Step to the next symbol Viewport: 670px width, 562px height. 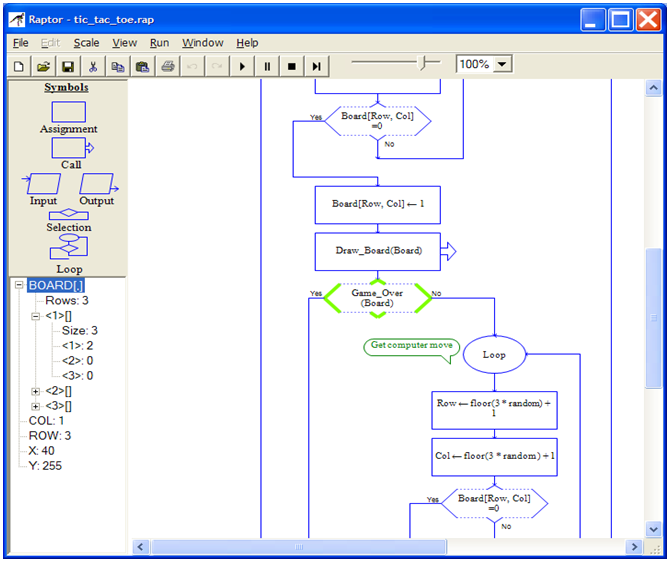(x=317, y=66)
